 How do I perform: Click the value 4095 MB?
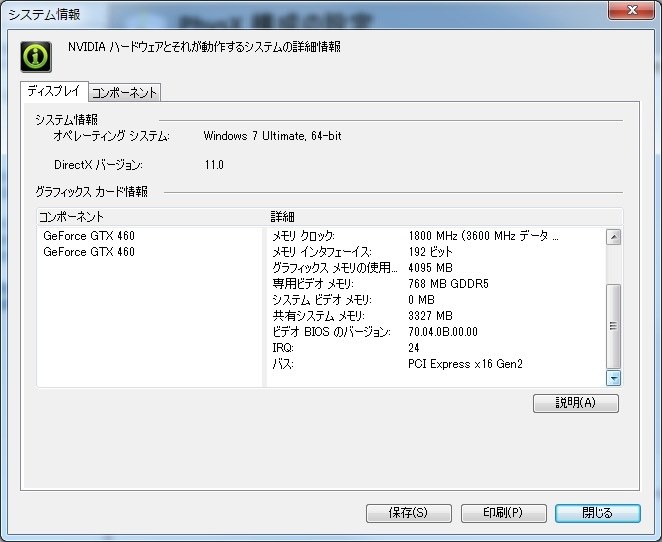pyautogui.click(x=430, y=268)
